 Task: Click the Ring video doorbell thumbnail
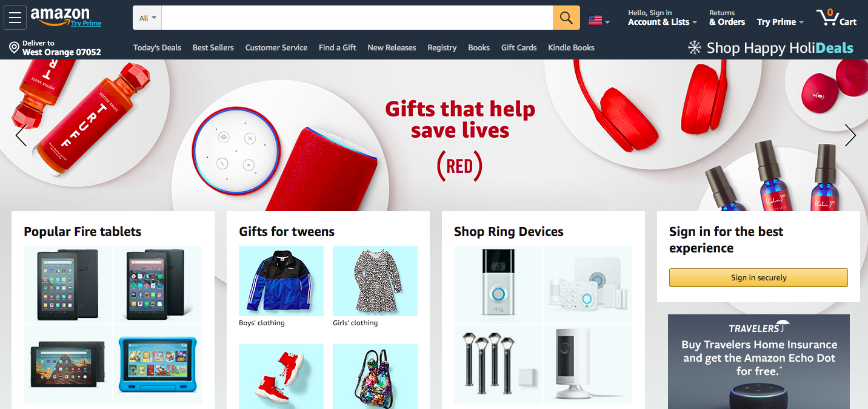[498, 284]
